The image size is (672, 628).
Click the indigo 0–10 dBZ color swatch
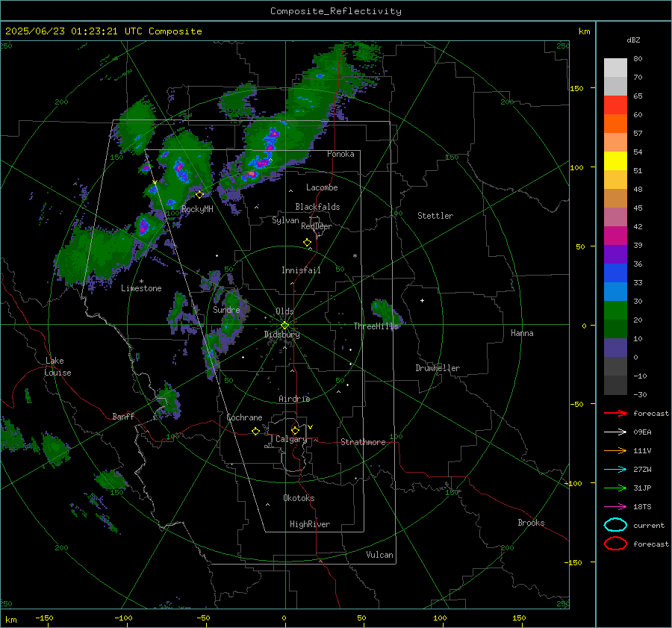tap(615, 348)
